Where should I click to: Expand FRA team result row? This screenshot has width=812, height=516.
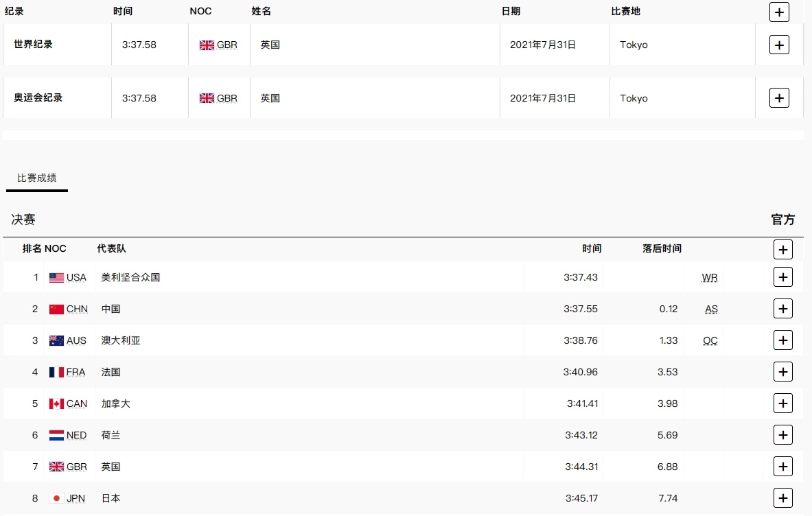[783, 372]
